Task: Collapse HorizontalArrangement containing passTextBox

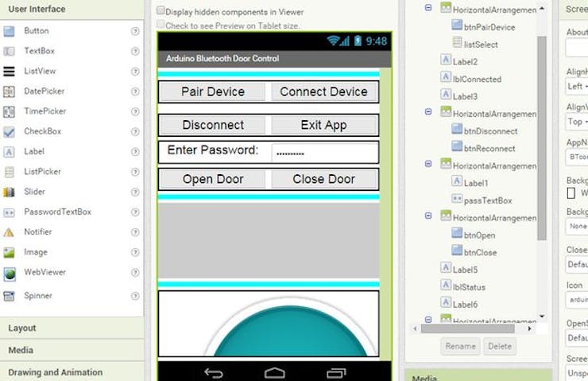Action: (427, 164)
